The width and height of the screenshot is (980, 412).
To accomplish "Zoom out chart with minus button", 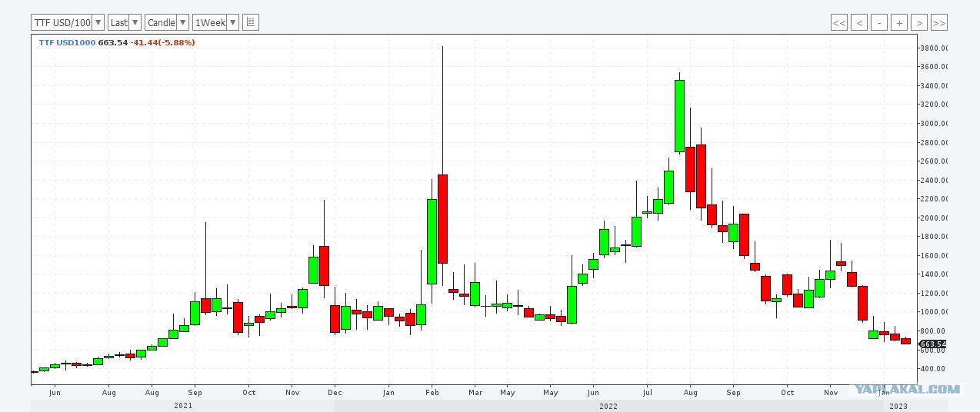I will pyautogui.click(x=879, y=23).
